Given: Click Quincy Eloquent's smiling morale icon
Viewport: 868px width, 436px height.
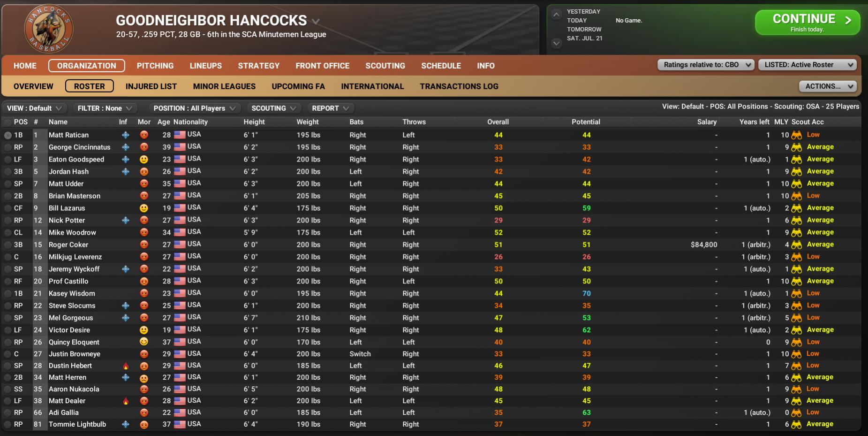Looking at the screenshot, I should pyautogui.click(x=144, y=342).
